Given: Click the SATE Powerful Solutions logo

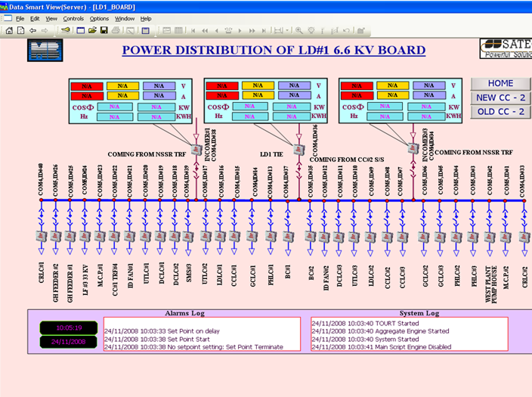Looking at the screenshot, I should [506, 48].
